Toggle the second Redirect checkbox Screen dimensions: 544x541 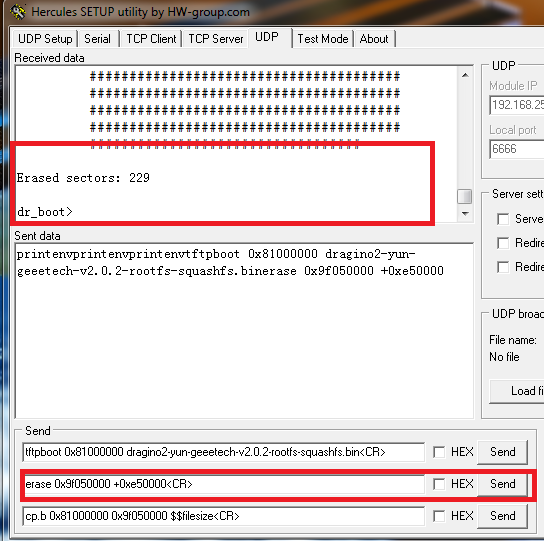click(503, 267)
